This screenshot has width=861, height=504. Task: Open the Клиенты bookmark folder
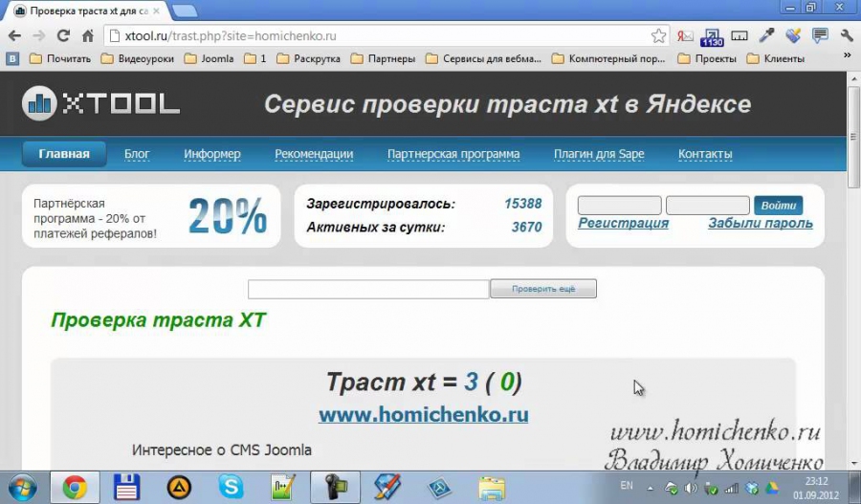click(775, 58)
